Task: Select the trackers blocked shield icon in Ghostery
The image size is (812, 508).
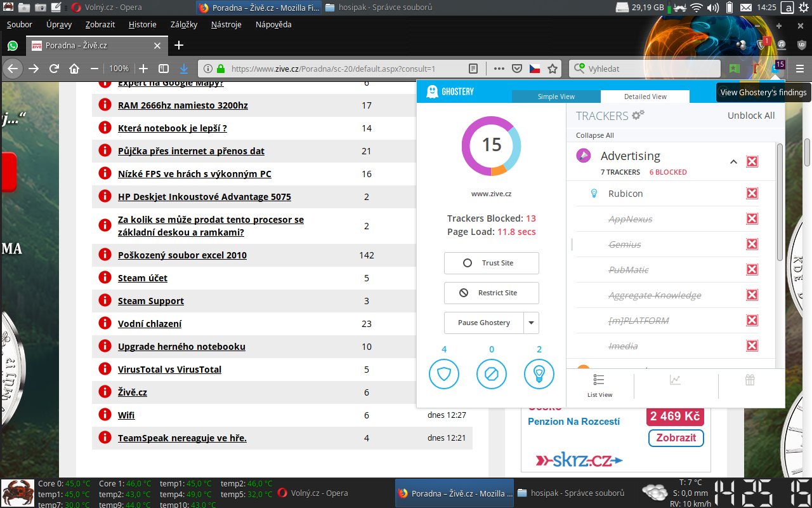Action: tap(444, 374)
